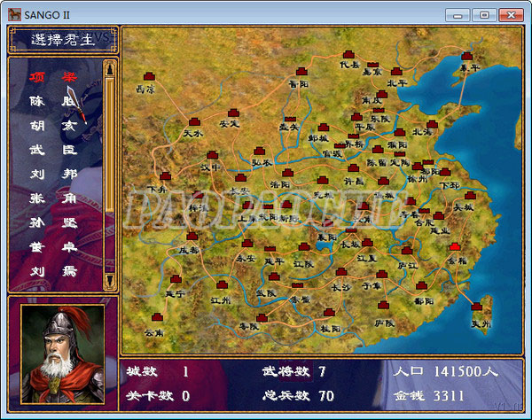Click the ruler list scroll-down arrow

[110, 280]
